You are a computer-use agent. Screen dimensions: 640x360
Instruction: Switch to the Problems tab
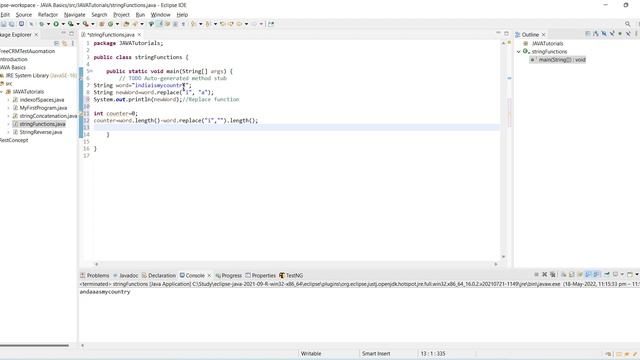coord(95,276)
